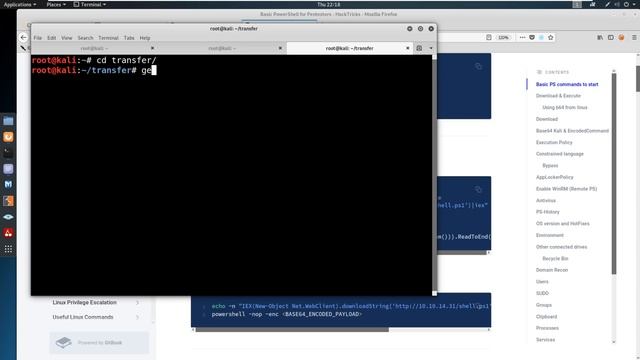Switch to second root@kali terminal tab

222,48
